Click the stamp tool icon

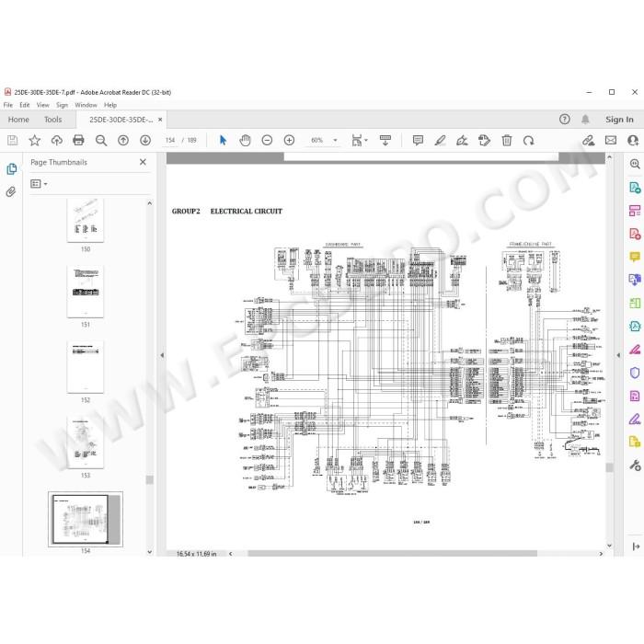point(484,141)
